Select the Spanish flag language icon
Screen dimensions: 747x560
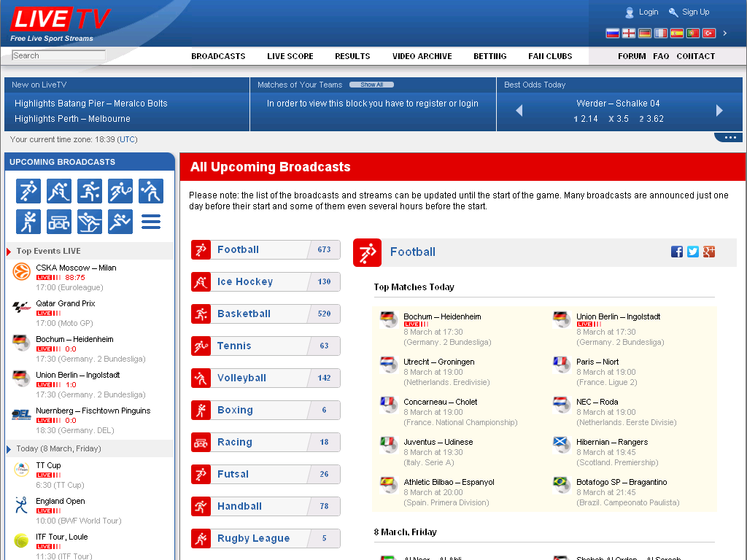[x=677, y=34]
